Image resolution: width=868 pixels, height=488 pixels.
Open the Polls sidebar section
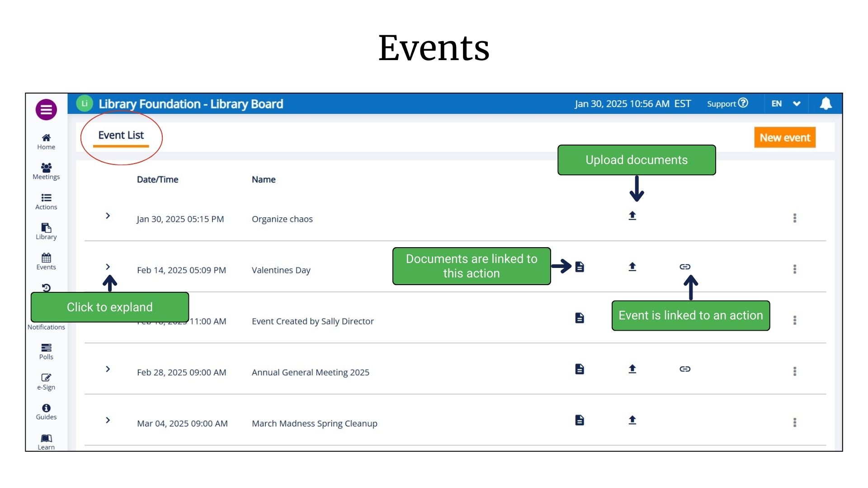[x=46, y=351]
